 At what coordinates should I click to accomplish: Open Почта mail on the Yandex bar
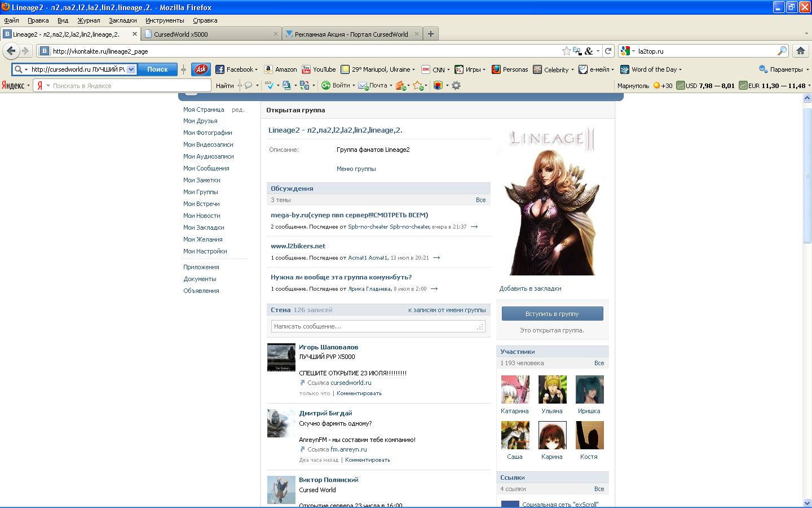tap(375, 85)
